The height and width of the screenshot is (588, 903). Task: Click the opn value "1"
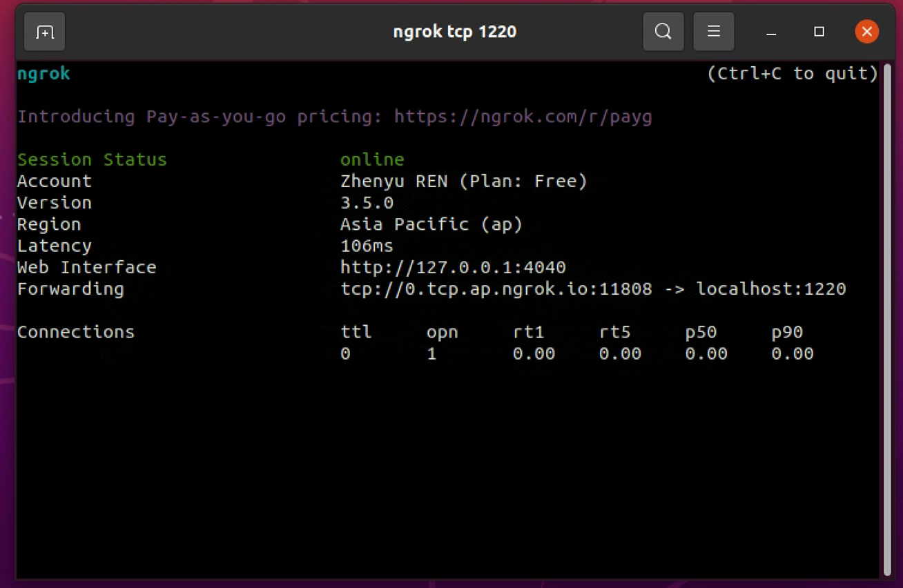431,354
